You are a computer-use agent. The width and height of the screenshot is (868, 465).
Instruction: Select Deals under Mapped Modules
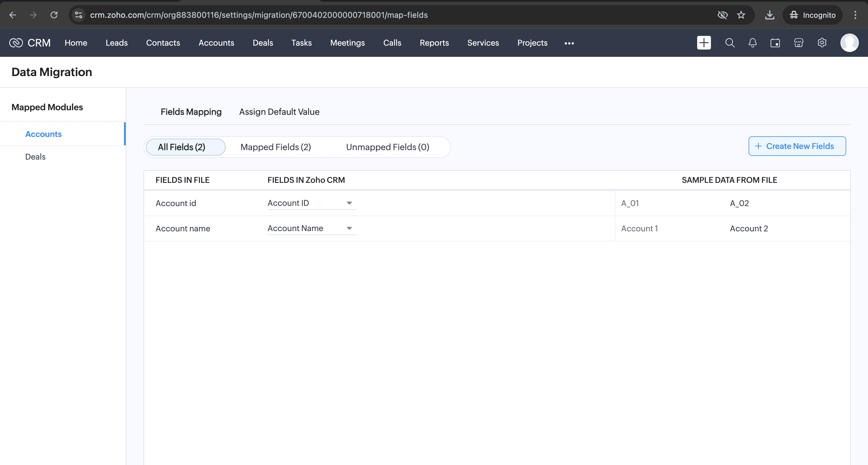pyautogui.click(x=35, y=157)
